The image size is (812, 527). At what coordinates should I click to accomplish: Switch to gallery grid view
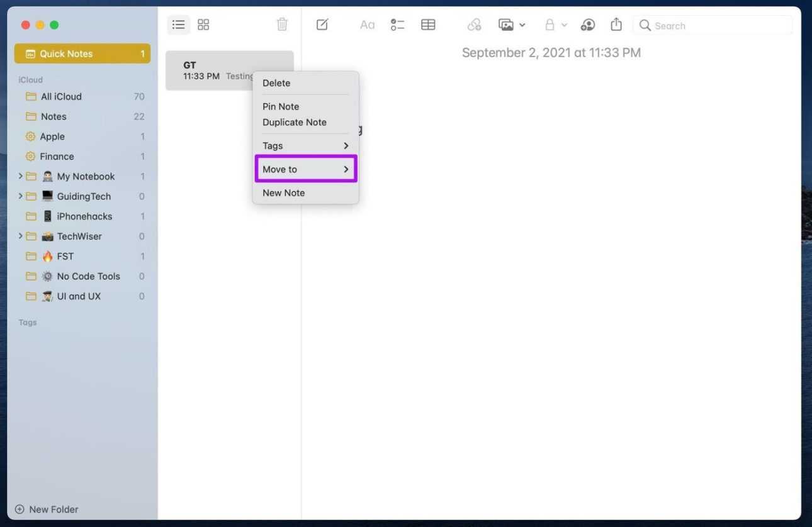[x=203, y=25]
